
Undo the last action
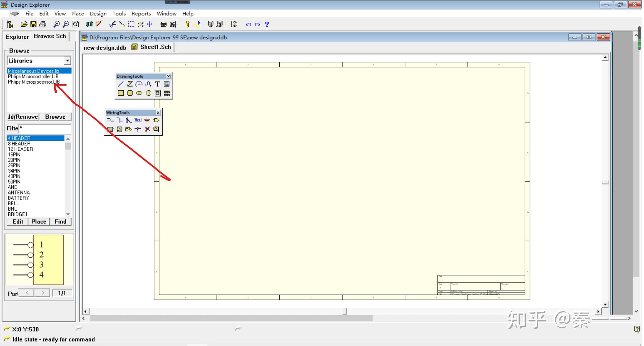tap(248, 24)
